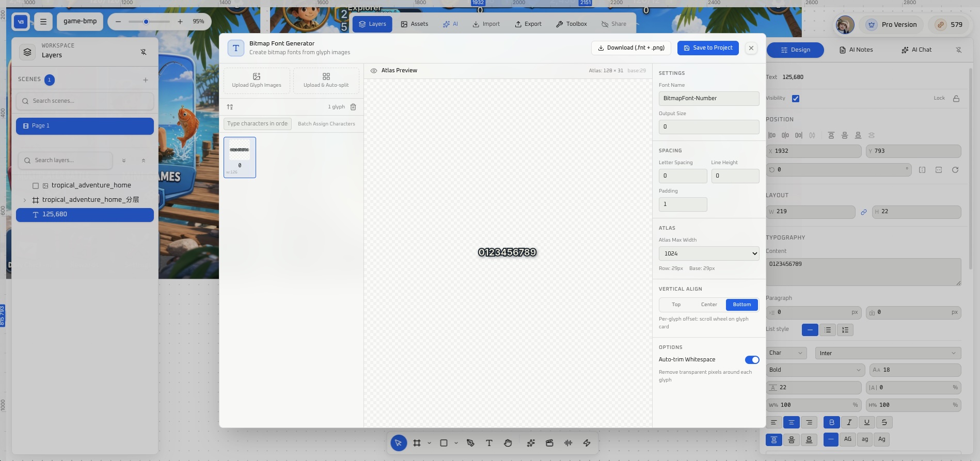Viewport: 980px width, 461px height.
Task: Click Upload Glyph Images button
Action: pyautogui.click(x=257, y=81)
